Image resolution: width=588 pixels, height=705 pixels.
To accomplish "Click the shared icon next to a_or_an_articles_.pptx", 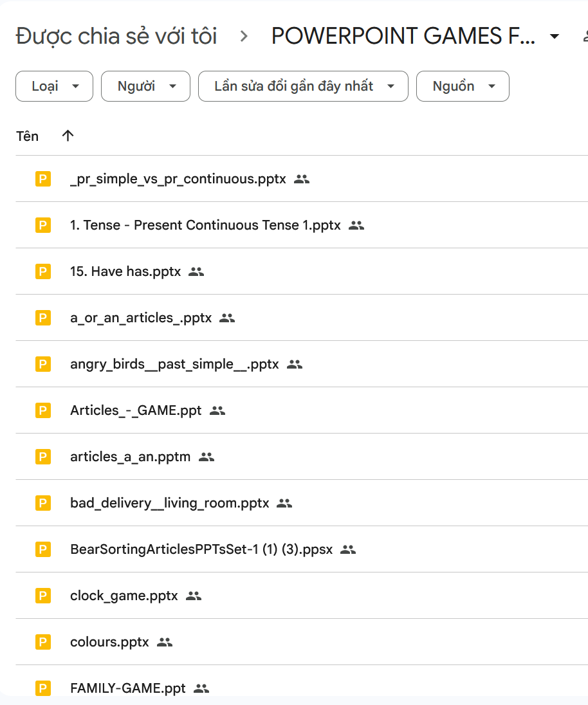I will 227,318.
